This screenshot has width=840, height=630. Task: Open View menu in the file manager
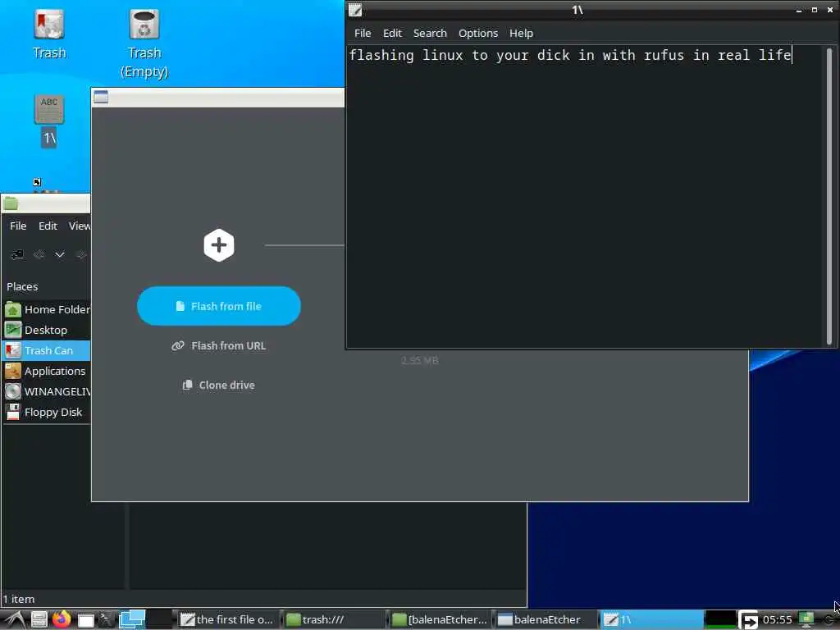click(80, 226)
